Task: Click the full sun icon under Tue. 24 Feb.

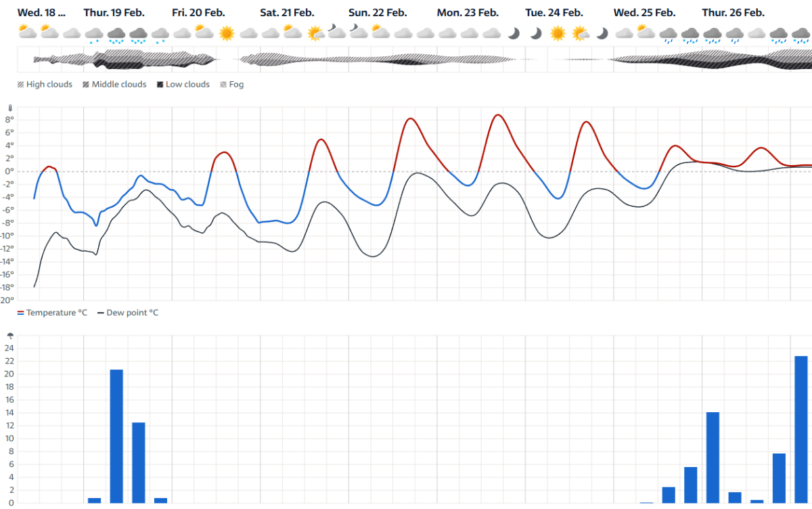Action: 558,32
